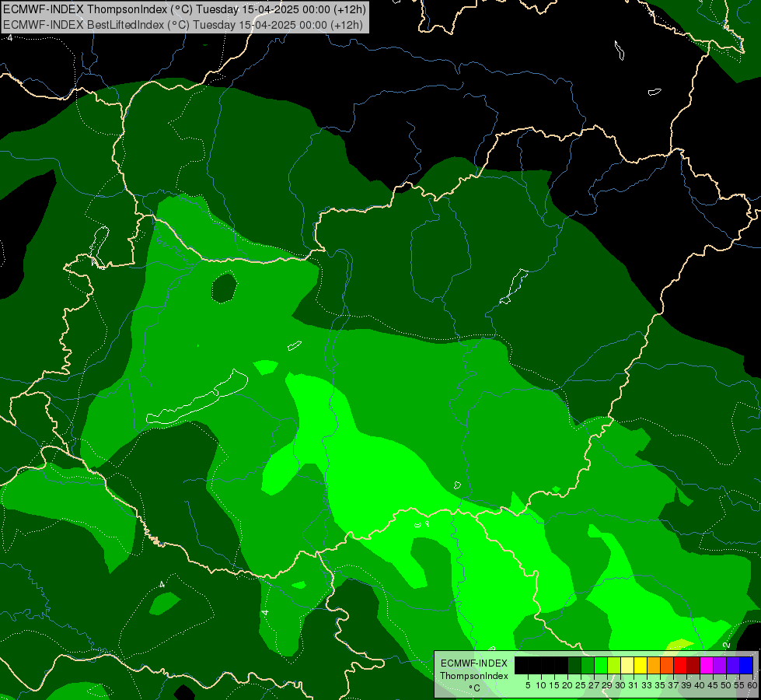
Task: Select the dark red 39–40 legend swatch
Action: [693, 665]
